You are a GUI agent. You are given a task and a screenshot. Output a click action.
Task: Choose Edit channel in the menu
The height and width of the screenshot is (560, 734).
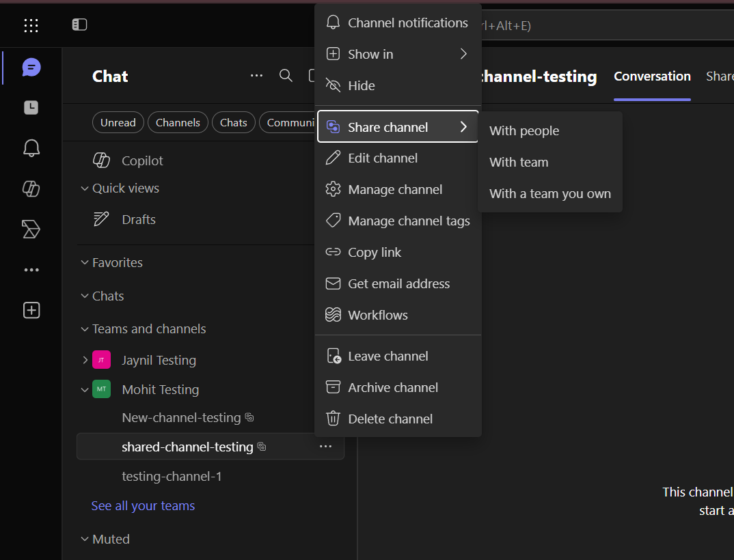398,158
